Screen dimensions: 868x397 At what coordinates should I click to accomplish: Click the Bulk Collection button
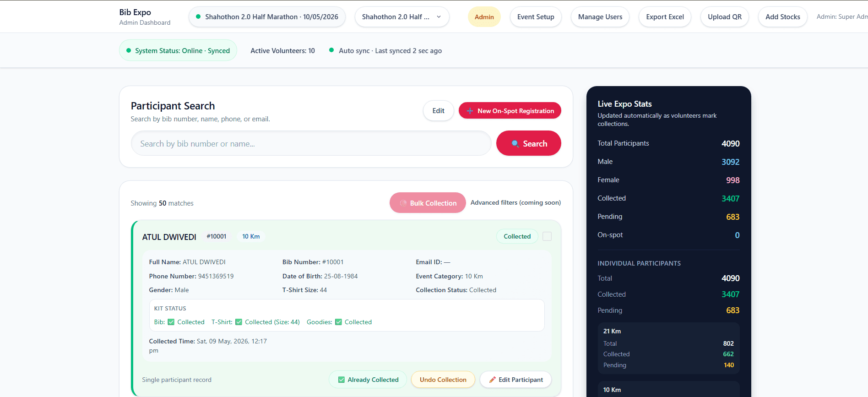[x=428, y=203]
